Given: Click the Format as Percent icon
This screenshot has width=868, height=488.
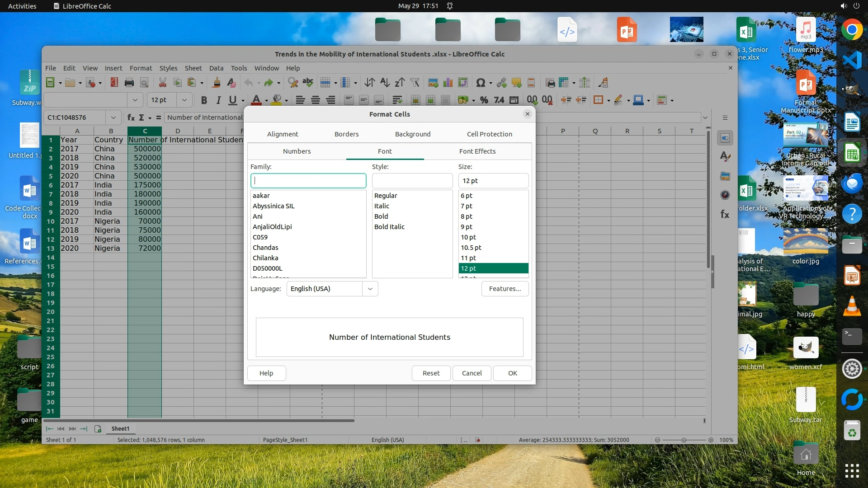Looking at the screenshot, I should click(484, 100).
